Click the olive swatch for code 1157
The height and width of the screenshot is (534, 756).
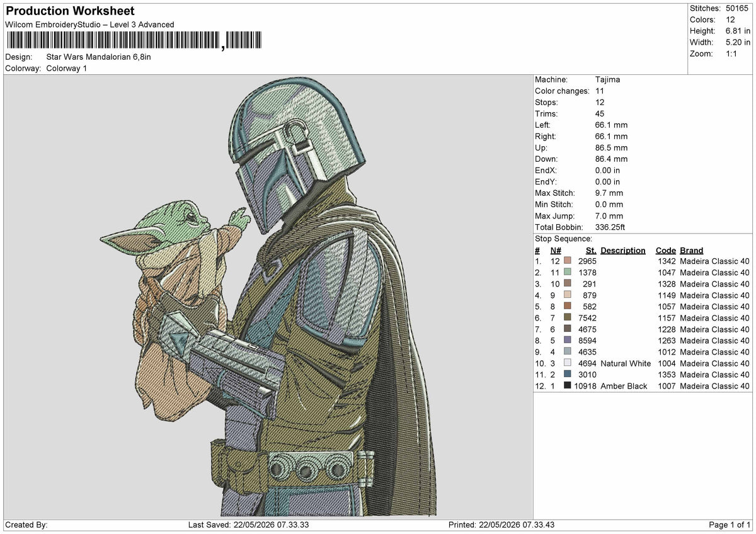point(568,318)
